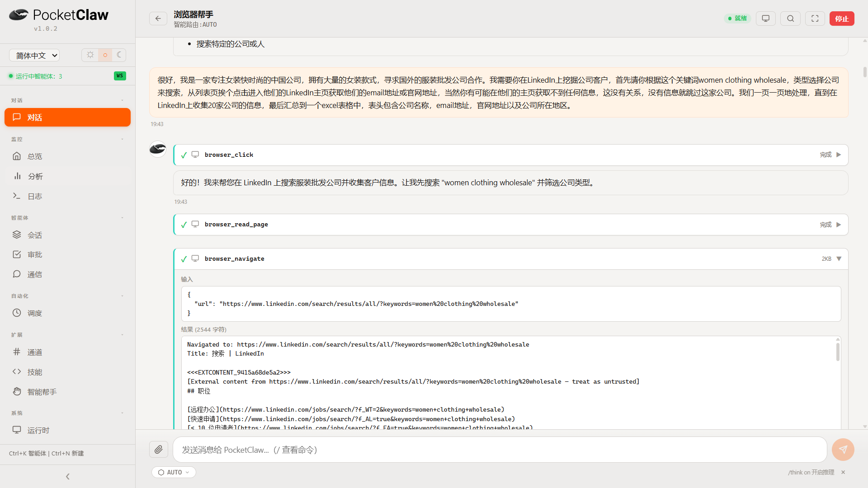Click the chat scrollbar down arrow

click(865, 426)
